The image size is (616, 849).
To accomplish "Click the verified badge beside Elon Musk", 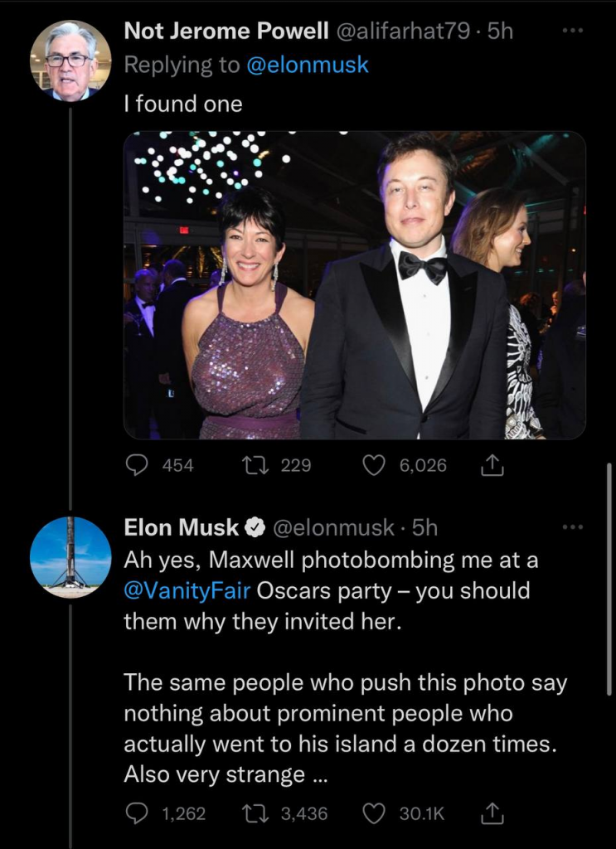I will coord(256,527).
